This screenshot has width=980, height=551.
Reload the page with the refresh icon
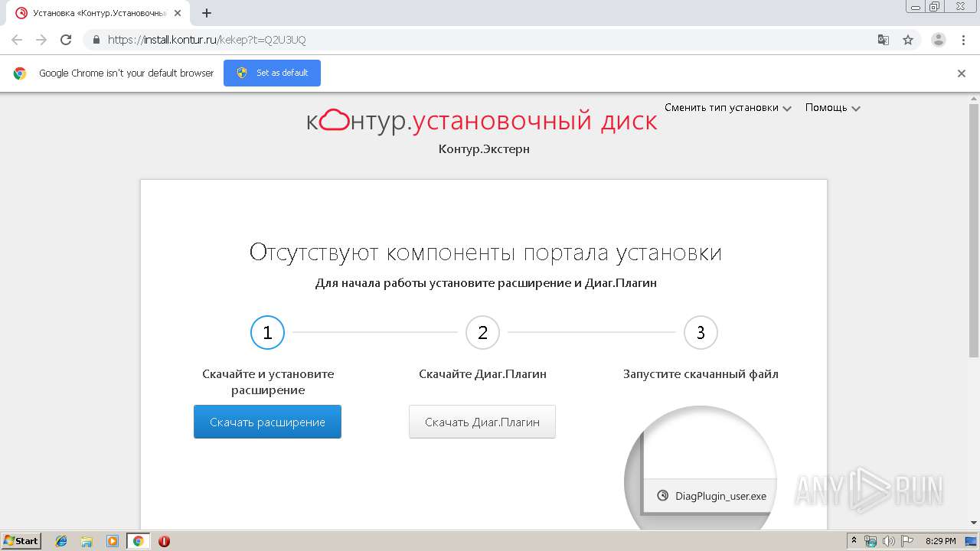click(x=66, y=40)
